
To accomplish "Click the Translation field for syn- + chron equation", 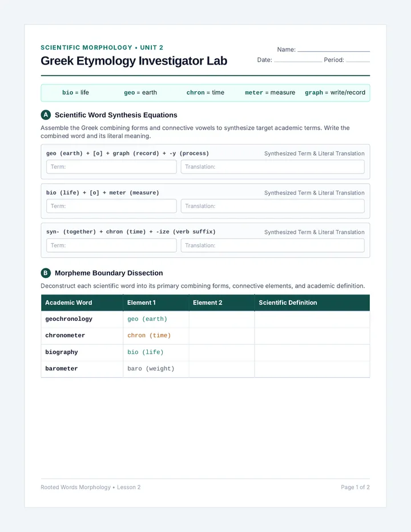I will coord(272,245).
